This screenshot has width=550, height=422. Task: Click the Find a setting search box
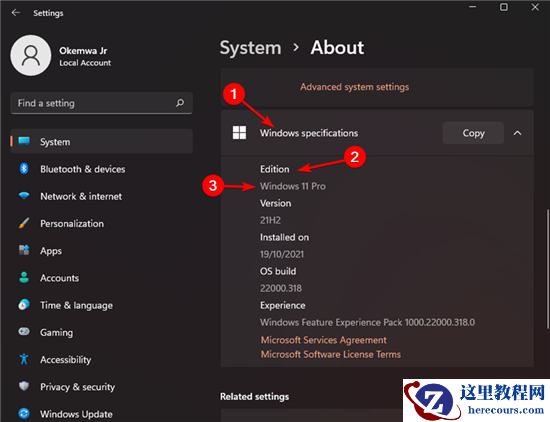[101, 103]
